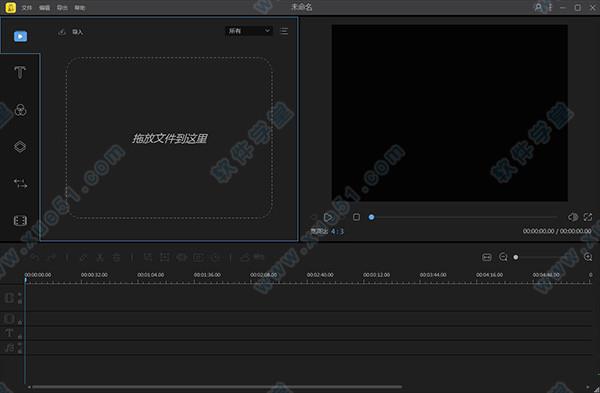Click the Undo arrow in timeline toolbar
600x393 pixels.
click(35, 258)
